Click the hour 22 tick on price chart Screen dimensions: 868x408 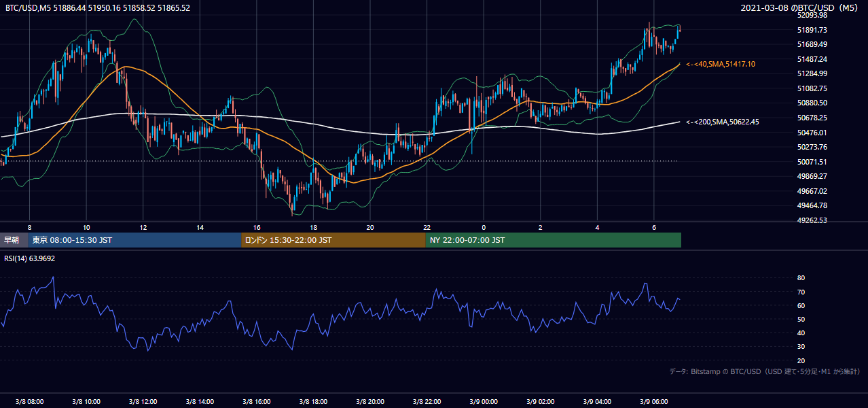tap(427, 226)
